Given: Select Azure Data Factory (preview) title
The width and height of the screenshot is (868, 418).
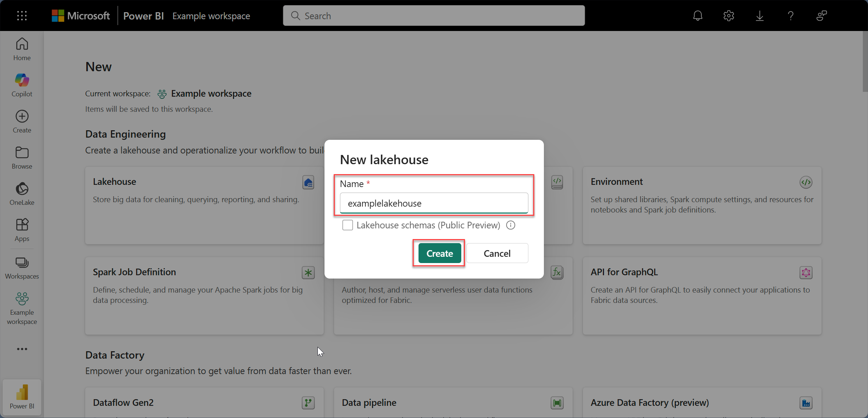Looking at the screenshot, I should tap(650, 403).
